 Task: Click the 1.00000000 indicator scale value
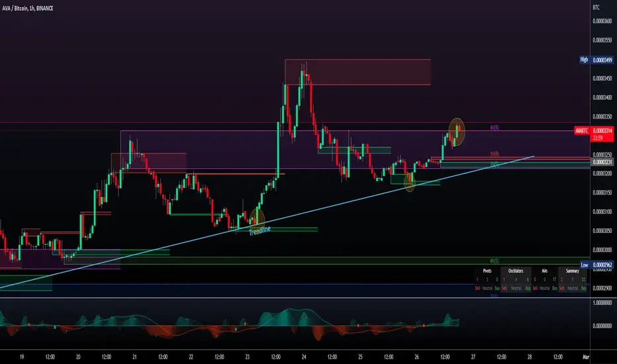[602, 302]
